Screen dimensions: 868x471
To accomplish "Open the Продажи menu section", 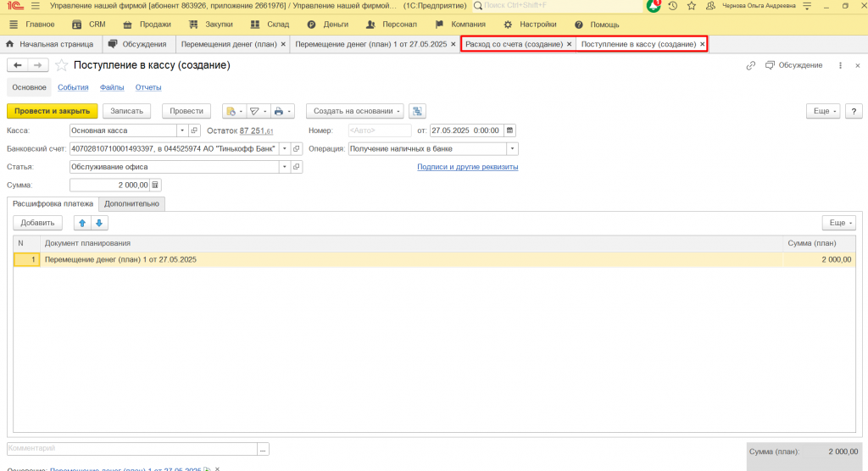I will (147, 25).
